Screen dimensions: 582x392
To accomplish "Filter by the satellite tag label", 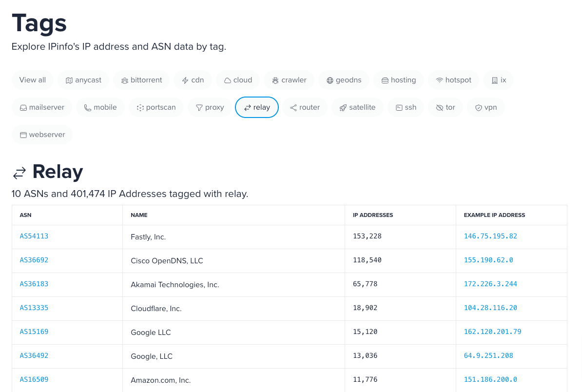I will point(362,107).
